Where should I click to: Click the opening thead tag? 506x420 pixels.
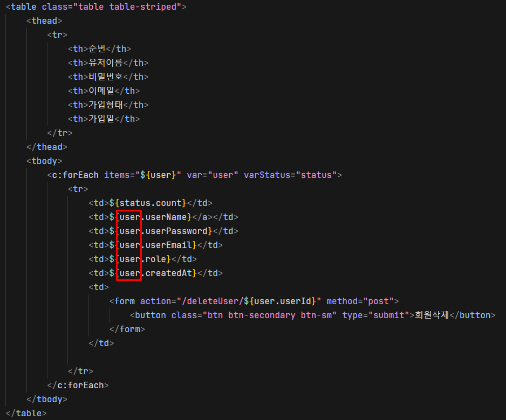coord(44,21)
